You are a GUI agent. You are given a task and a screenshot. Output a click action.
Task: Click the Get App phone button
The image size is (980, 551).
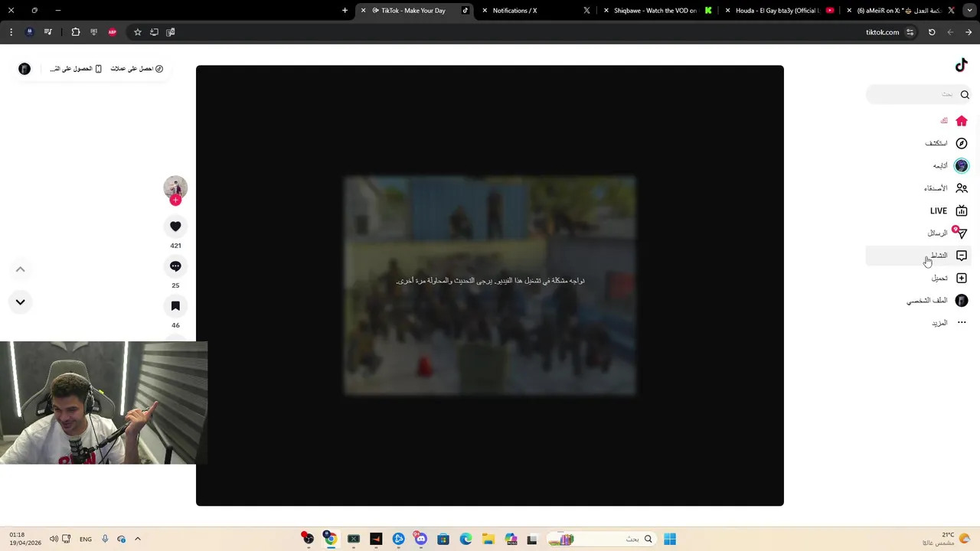(76, 69)
